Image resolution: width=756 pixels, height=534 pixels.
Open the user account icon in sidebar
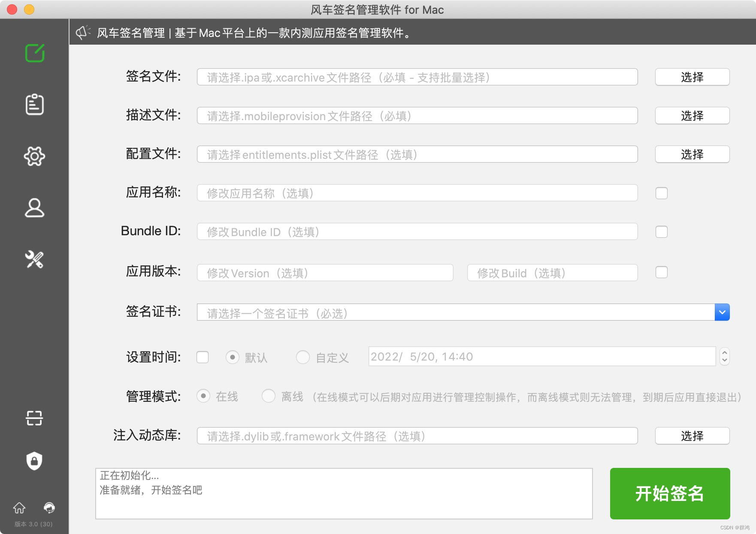[x=35, y=208]
